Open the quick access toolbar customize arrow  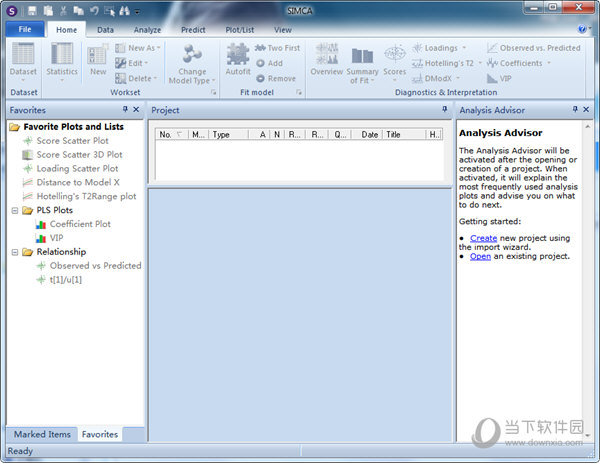(x=137, y=12)
